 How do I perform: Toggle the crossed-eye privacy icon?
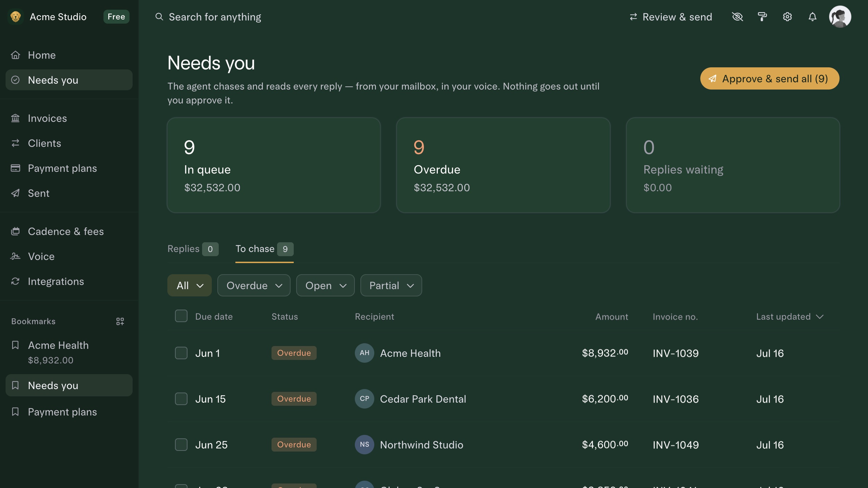click(737, 17)
